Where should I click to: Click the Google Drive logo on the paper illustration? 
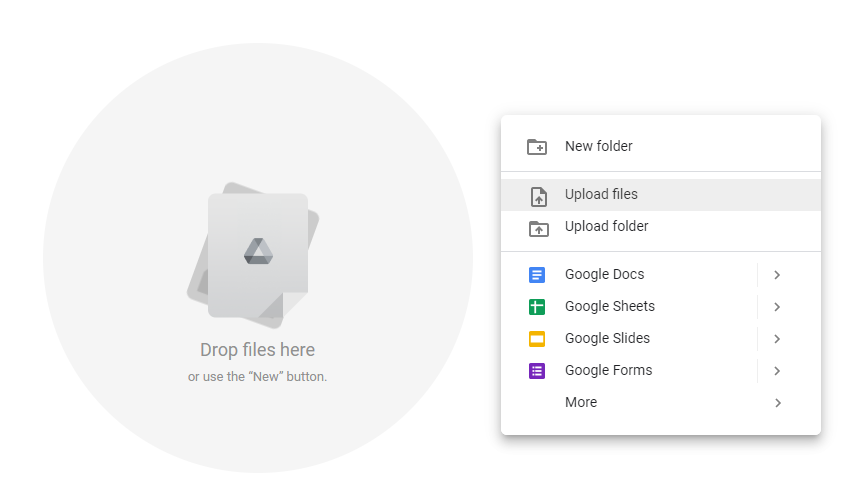click(x=258, y=252)
